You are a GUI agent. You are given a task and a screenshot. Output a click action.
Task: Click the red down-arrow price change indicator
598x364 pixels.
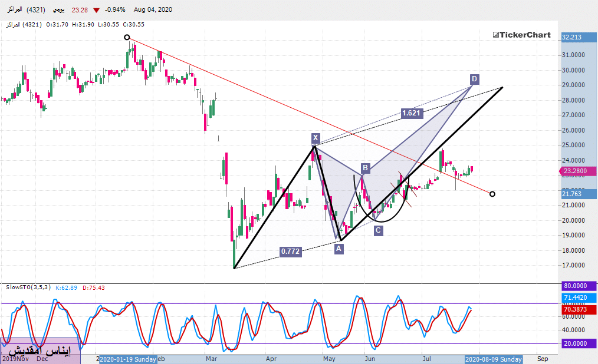(x=96, y=10)
